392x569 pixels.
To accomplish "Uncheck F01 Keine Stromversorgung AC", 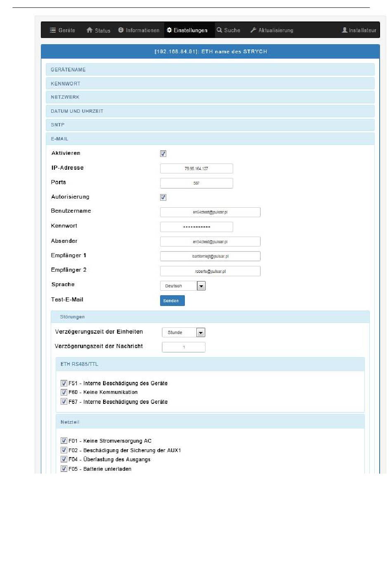I will [64, 441].
